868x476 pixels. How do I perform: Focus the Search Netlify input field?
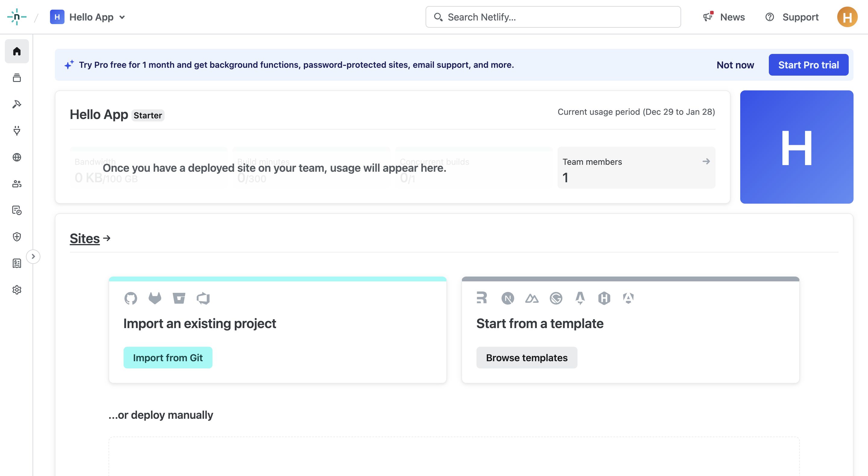coord(553,17)
